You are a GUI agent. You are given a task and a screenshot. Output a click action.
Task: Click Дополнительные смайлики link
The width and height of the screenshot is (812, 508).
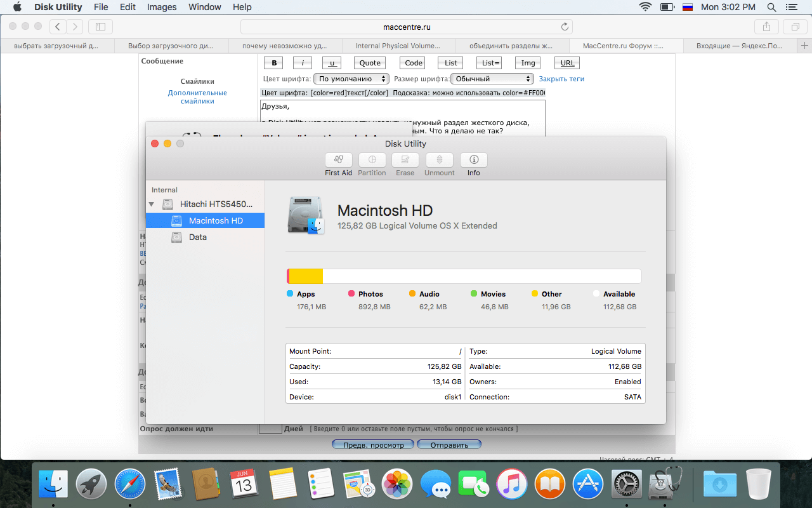(197, 97)
